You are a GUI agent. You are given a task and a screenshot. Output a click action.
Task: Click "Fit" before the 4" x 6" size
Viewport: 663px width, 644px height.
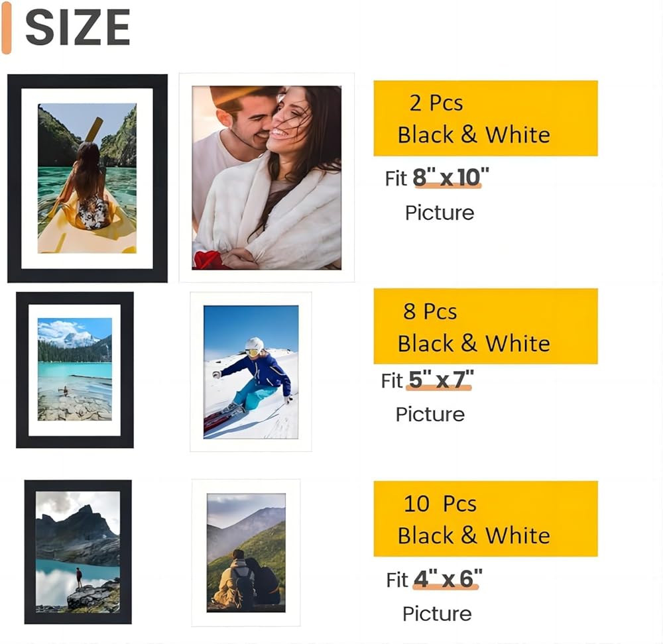[x=397, y=580]
